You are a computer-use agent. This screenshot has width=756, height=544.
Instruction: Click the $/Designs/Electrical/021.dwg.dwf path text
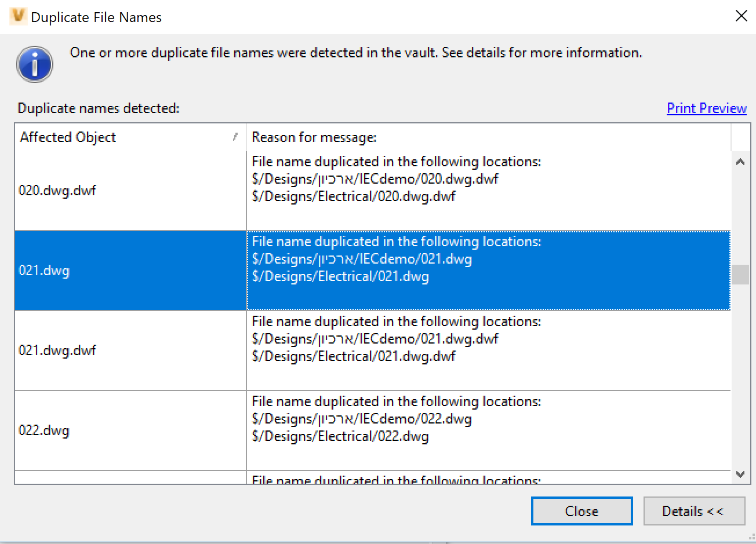354,356
